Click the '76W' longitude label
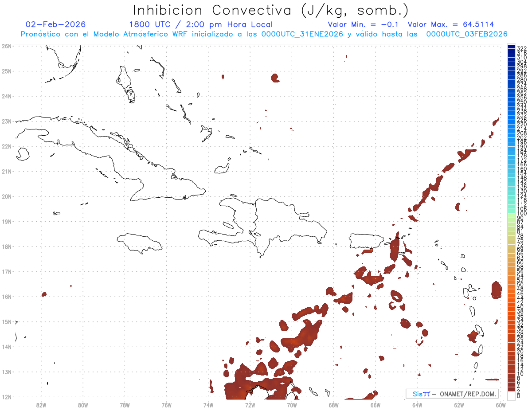The width and height of the screenshot is (532, 411). coord(166,405)
